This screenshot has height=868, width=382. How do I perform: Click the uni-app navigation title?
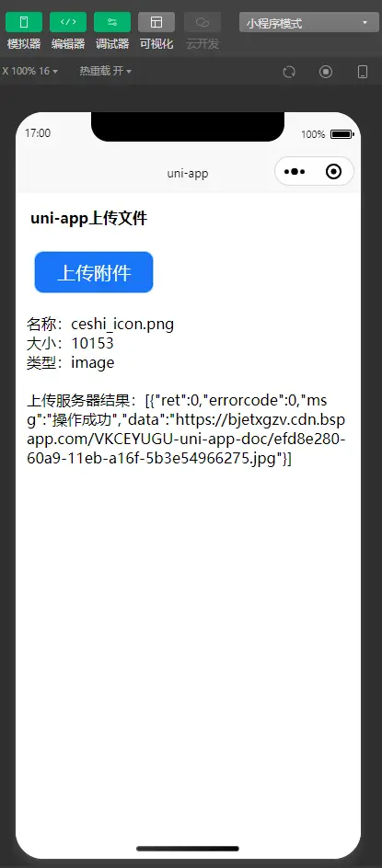pos(188,173)
